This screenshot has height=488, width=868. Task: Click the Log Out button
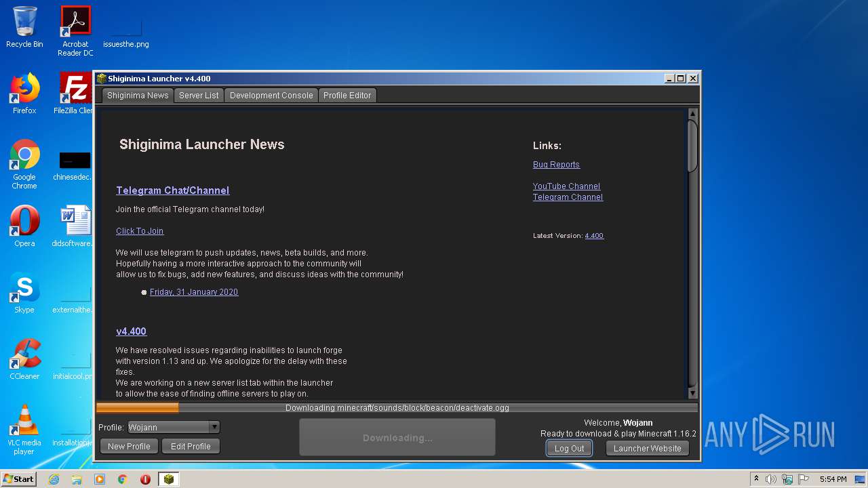tap(569, 448)
